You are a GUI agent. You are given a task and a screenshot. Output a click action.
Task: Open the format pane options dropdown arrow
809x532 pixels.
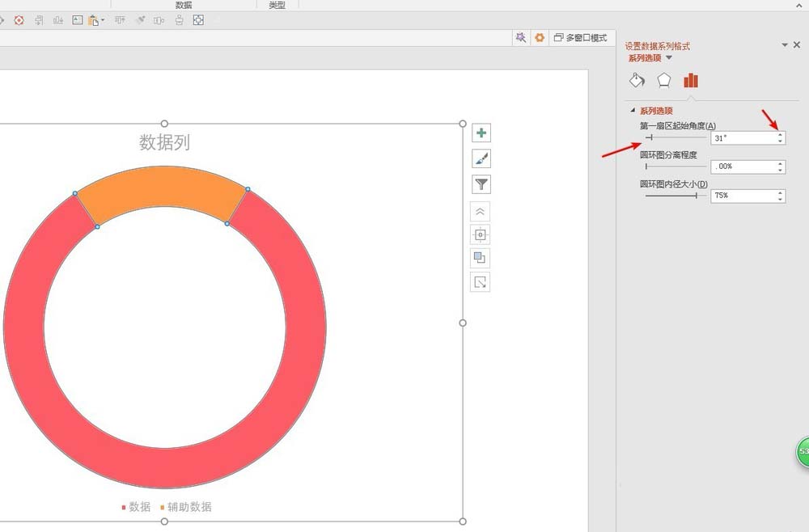tap(785, 45)
